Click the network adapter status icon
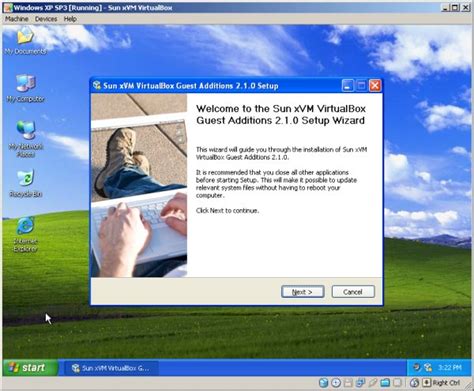The width and height of the screenshot is (474, 391). pos(360,383)
